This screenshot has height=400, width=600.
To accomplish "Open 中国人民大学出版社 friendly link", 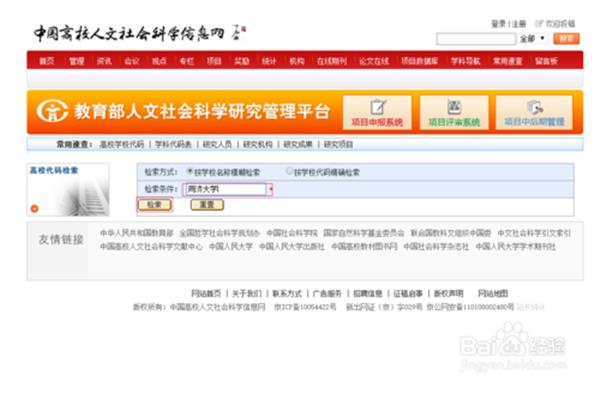I will [x=292, y=246].
